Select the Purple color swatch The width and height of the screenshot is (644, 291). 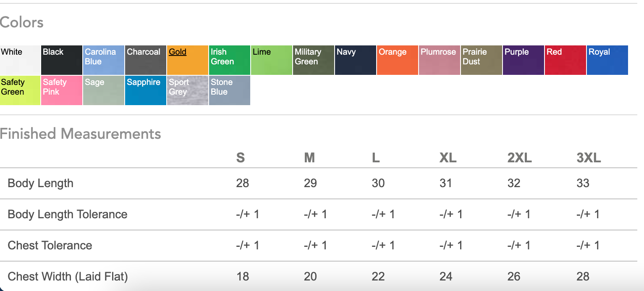coord(524,60)
